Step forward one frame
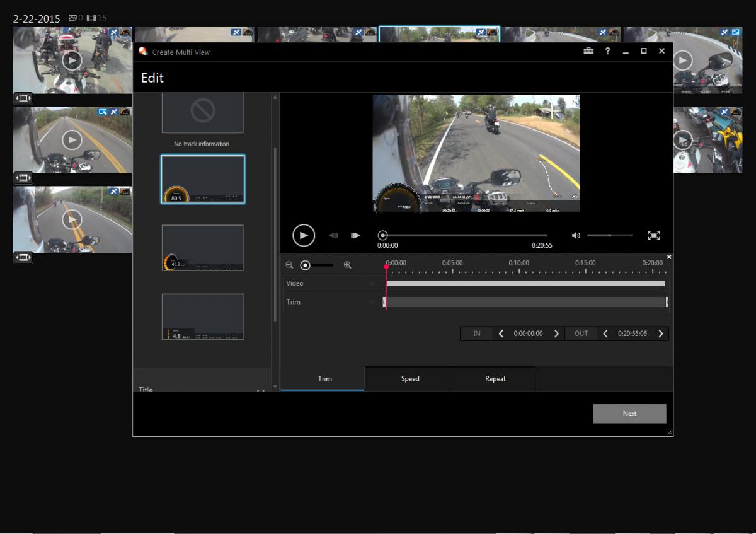Image resolution: width=756 pixels, height=534 pixels. (x=356, y=235)
